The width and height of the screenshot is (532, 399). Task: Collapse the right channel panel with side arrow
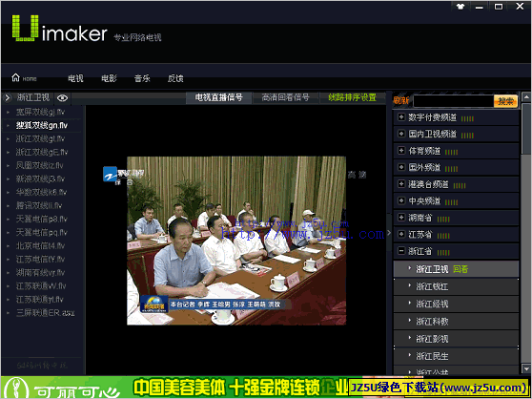click(x=389, y=233)
